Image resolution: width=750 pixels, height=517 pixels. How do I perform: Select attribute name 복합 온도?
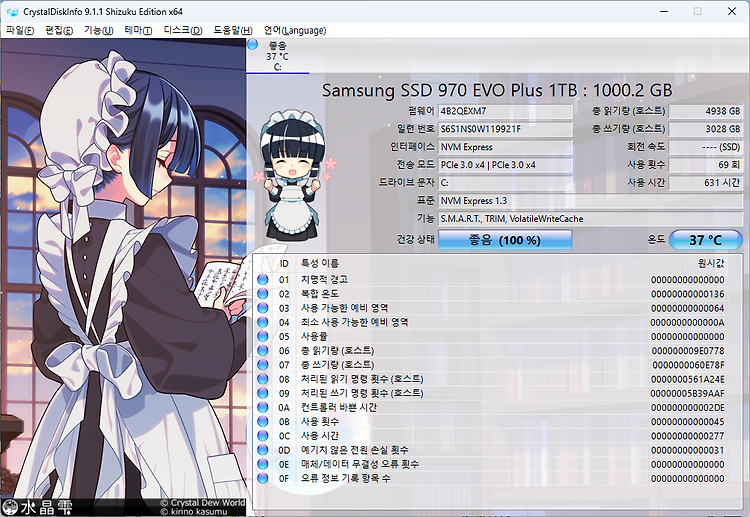tap(320, 294)
